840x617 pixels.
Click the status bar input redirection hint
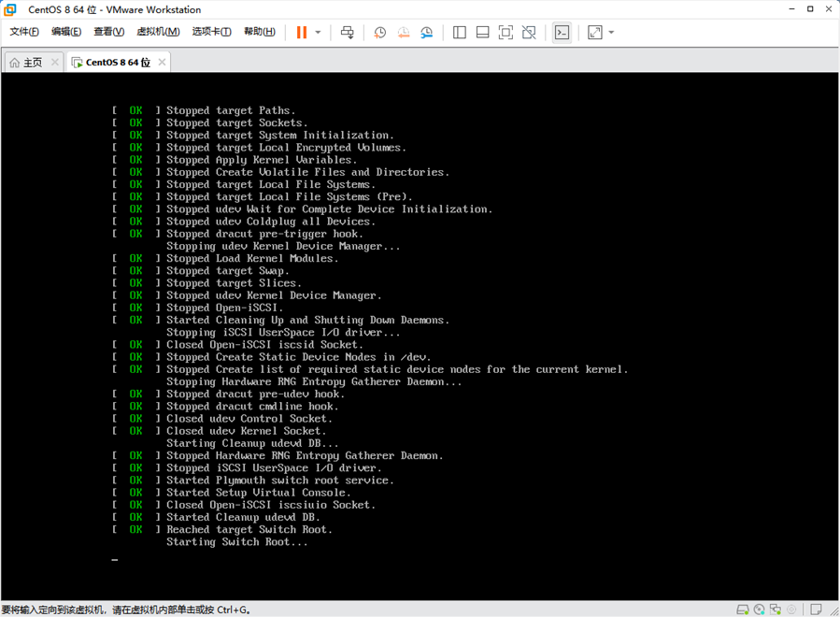126,610
